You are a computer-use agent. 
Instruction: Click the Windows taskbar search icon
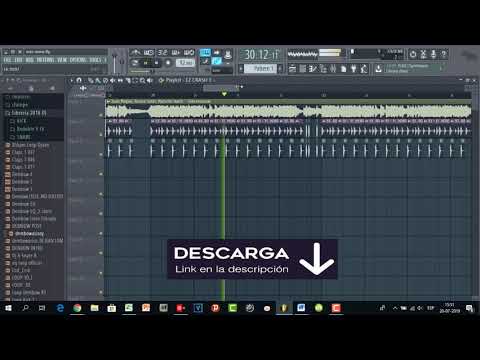point(25,308)
